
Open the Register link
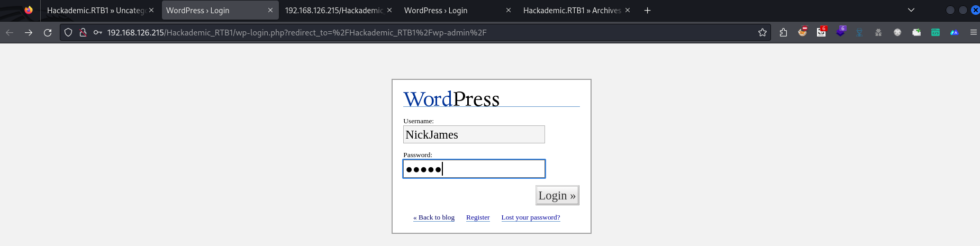[x=478, y=217]
